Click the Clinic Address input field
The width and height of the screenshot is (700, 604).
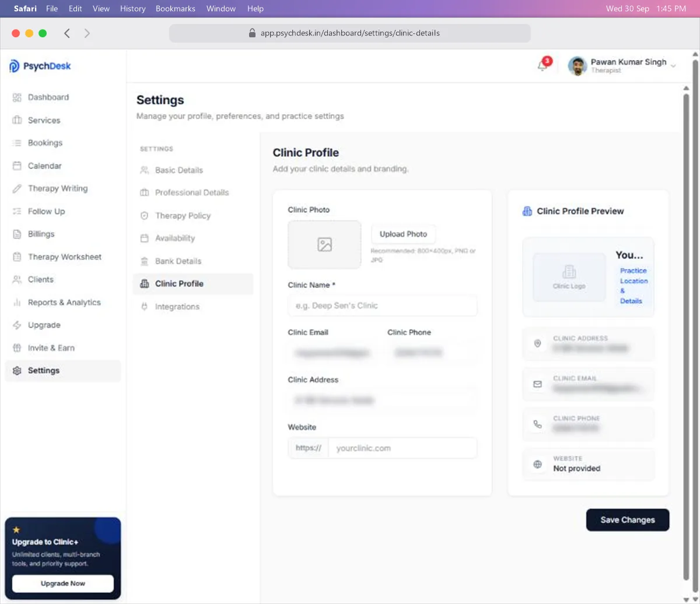pos(383,401)
